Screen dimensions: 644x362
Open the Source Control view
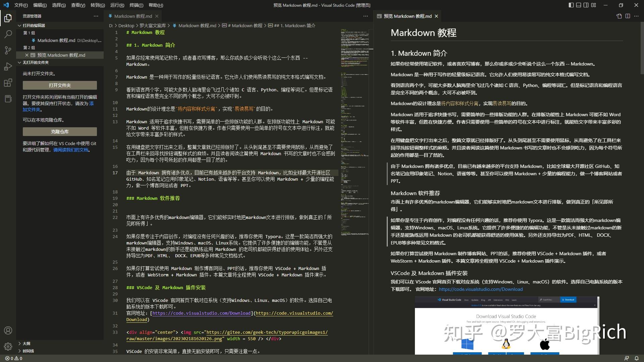tap(8, 50)
